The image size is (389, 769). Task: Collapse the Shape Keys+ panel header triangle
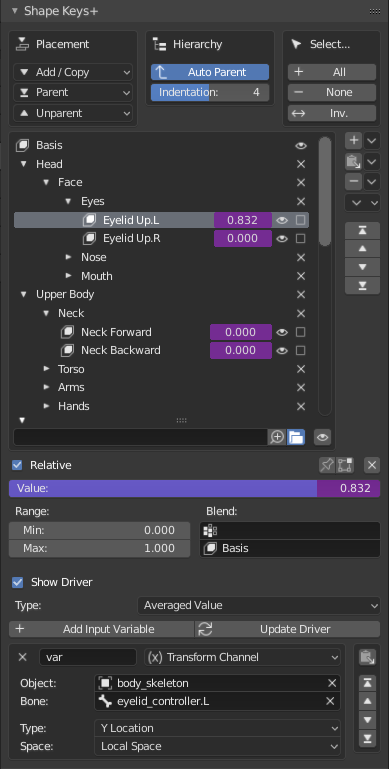[15, 11]
